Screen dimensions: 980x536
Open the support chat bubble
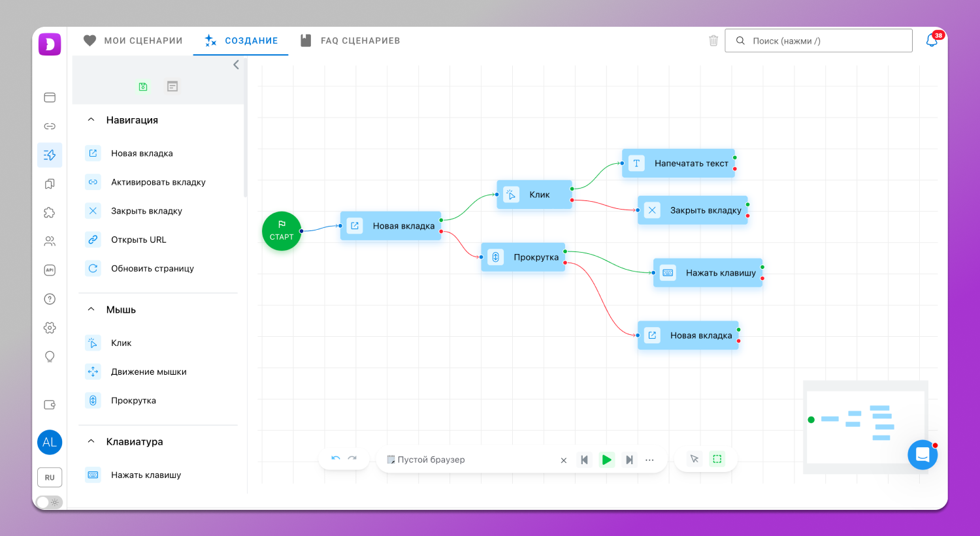click(922, 454)
